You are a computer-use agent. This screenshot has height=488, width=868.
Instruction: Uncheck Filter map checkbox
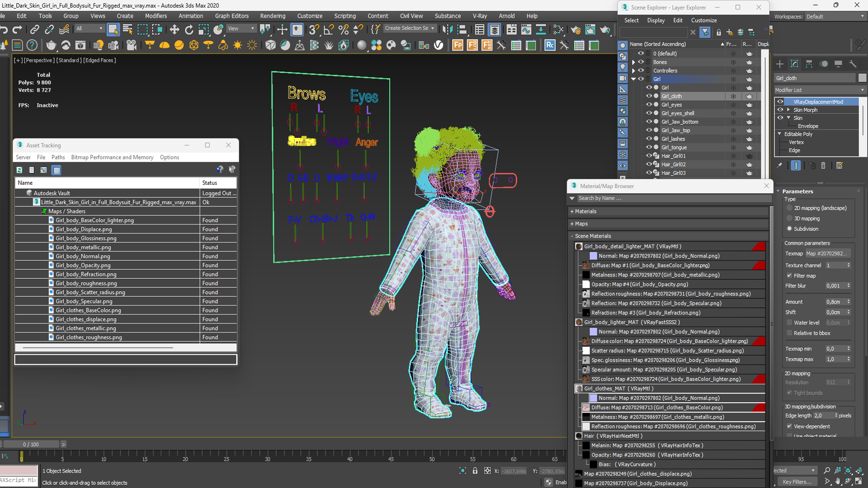click(789, 276)
